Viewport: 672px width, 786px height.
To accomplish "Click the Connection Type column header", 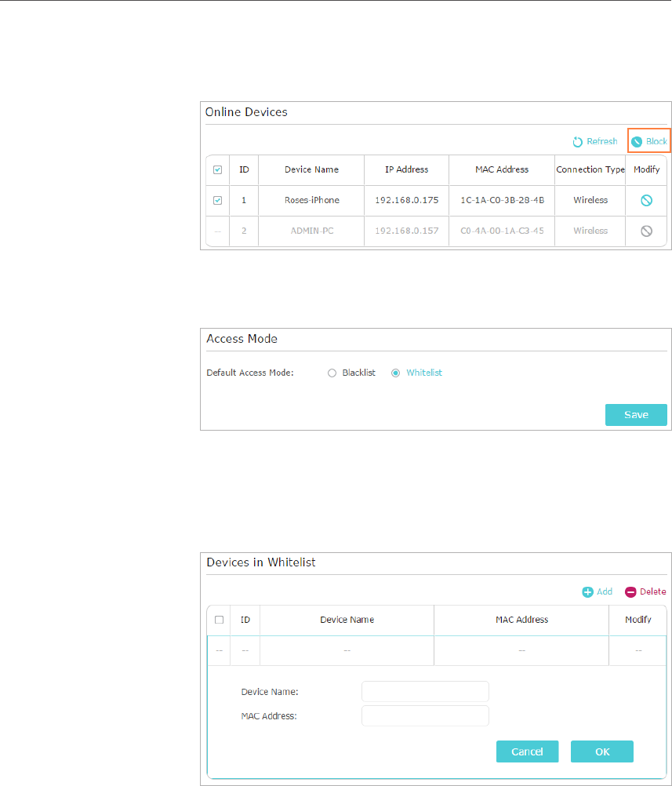I will pos(590,170).
